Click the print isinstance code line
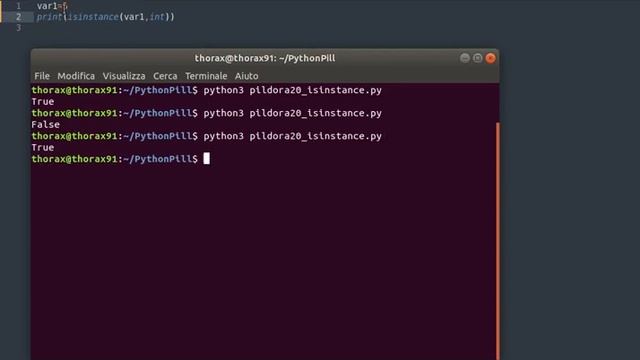 tap(105, 17)
